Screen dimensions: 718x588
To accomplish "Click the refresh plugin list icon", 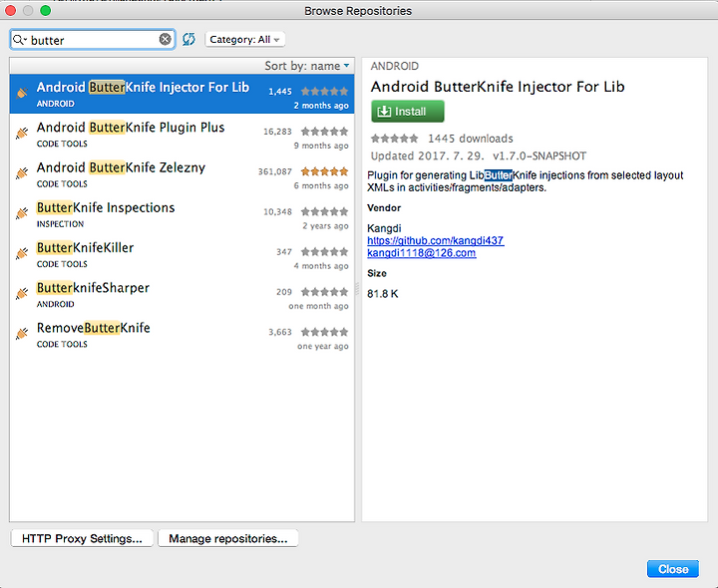I will [x=188, y=39].
